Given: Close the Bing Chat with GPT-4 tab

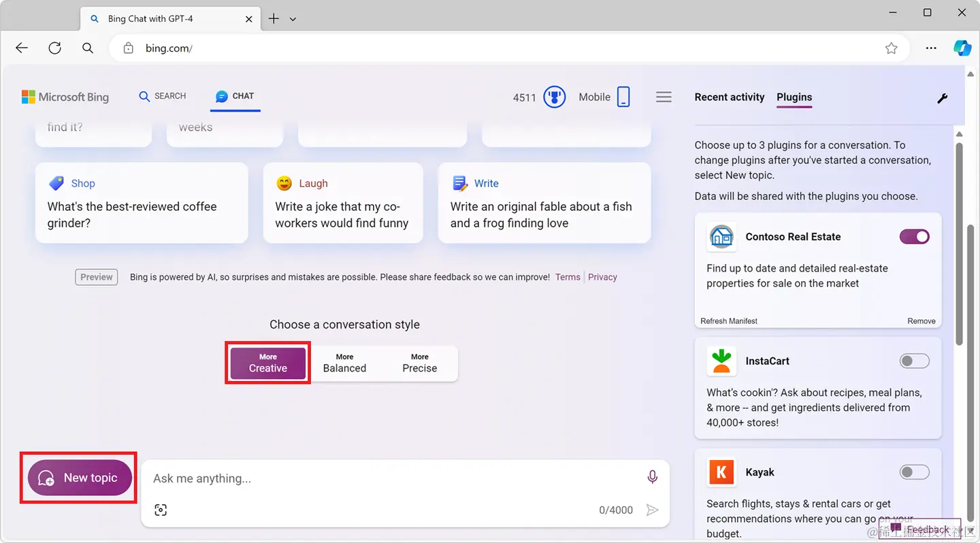Looking at the screenshot, I should 249,19.
